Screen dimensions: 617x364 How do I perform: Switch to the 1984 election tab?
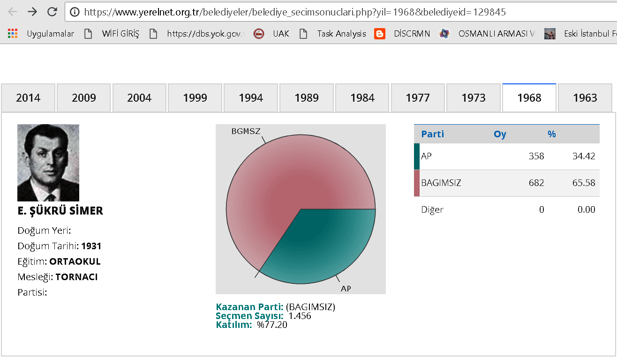click(x=362, y=98)
